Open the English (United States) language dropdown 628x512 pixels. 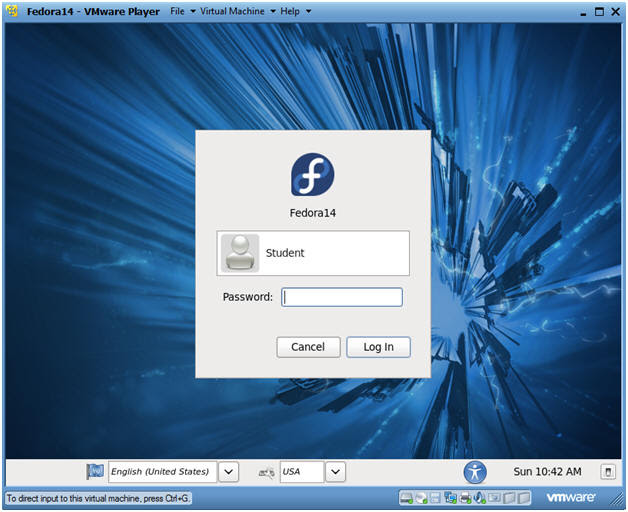[x=163, y=472]
